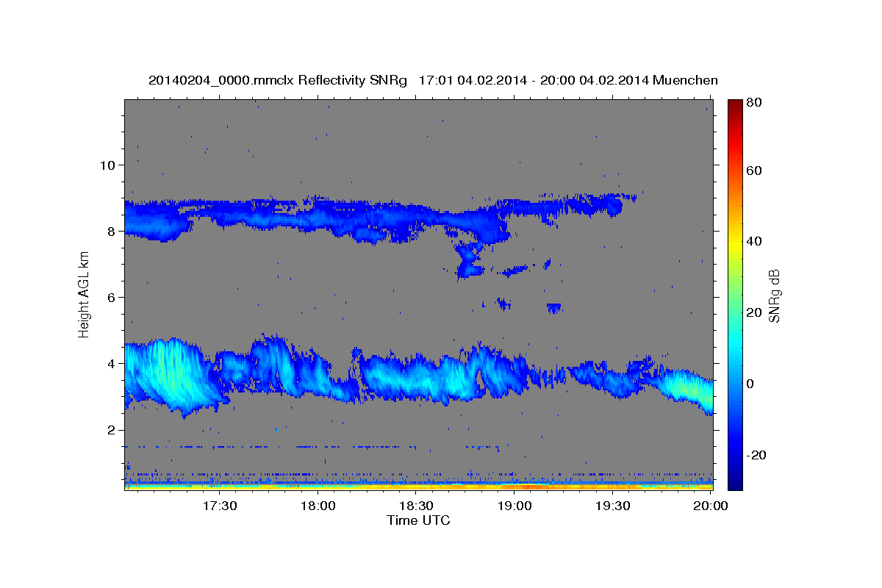Screen dimensions: 882x588
Task: Click the height tick label 8
Action: coord(111,231)
